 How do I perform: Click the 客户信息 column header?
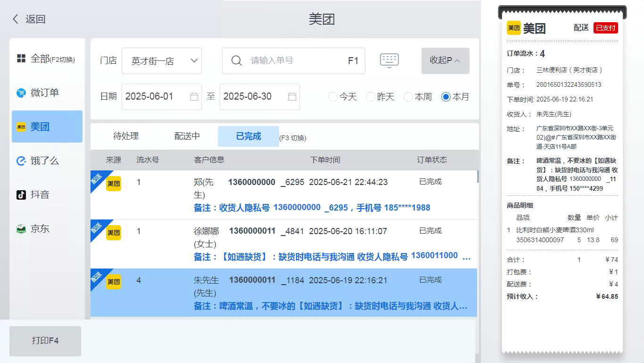(x=209, y=160)
